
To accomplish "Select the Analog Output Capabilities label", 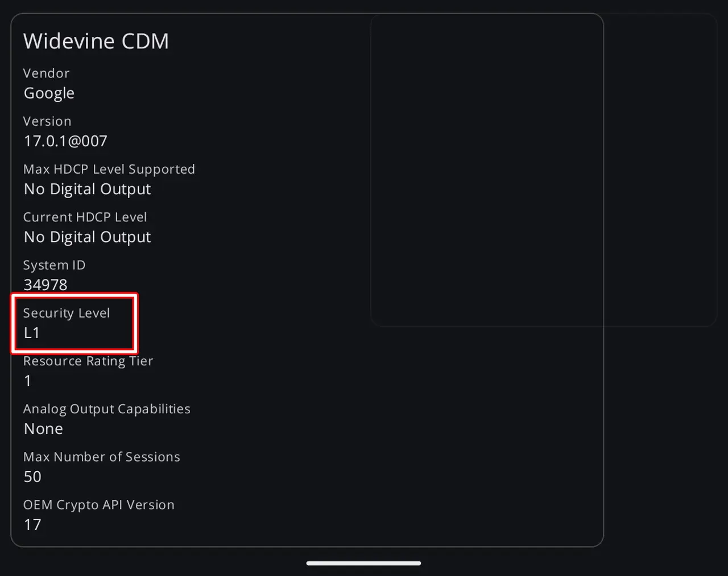I will point(106,409).
